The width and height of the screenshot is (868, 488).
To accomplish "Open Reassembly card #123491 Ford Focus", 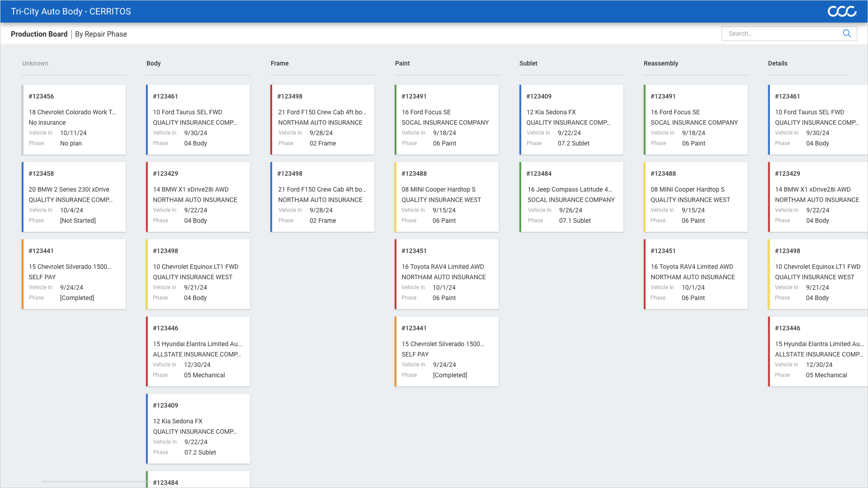I will pyautogui.click(x=696, y=120).
